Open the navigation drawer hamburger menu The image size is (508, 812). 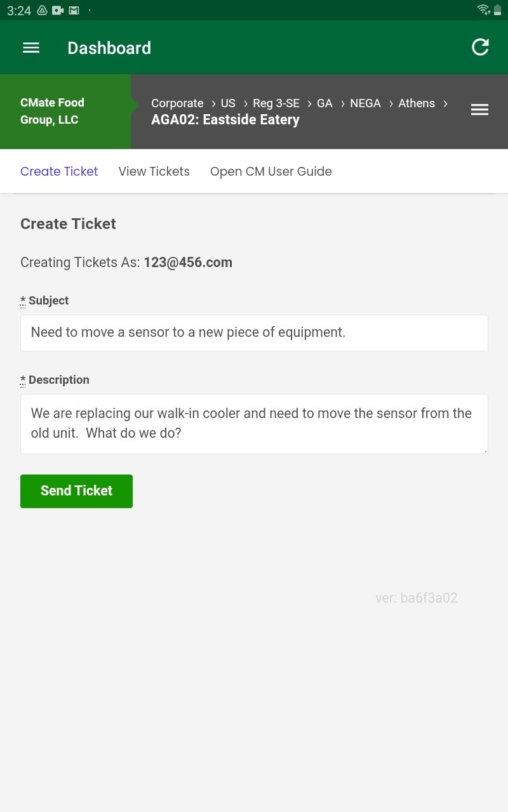[30, 48]
